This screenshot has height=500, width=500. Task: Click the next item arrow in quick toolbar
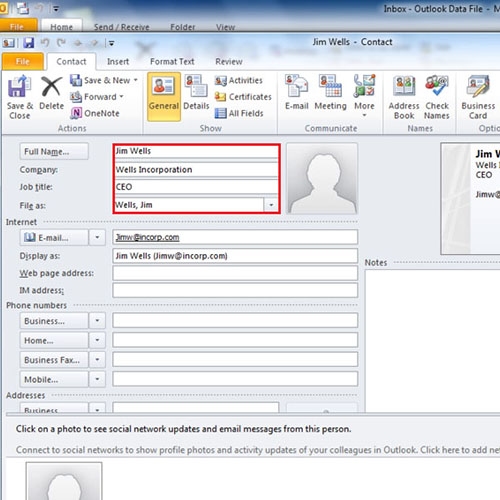(94, 43)
